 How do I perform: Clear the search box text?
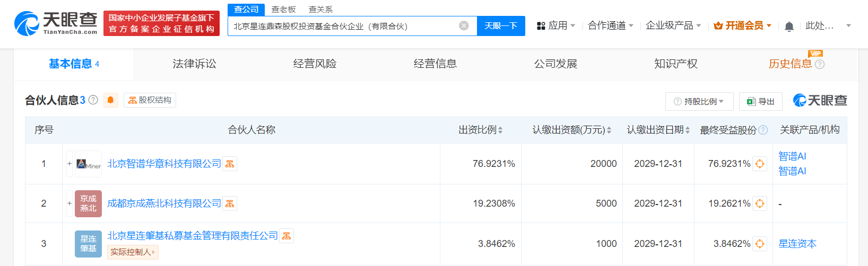point(464,25)
